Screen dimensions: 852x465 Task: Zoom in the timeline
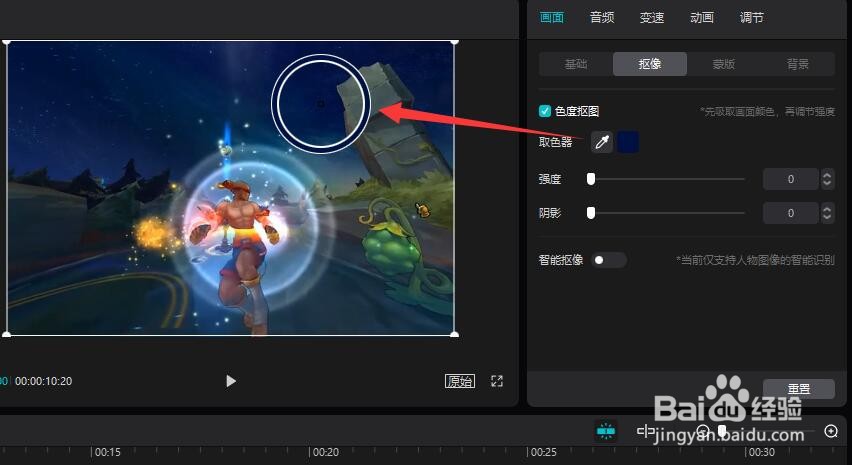coord(831,431)
